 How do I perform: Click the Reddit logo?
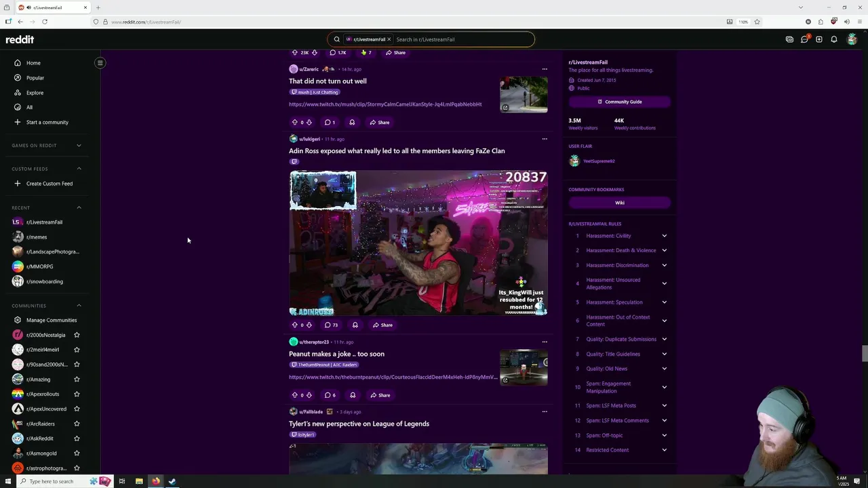pyautogui.click(x=20, y=39)
